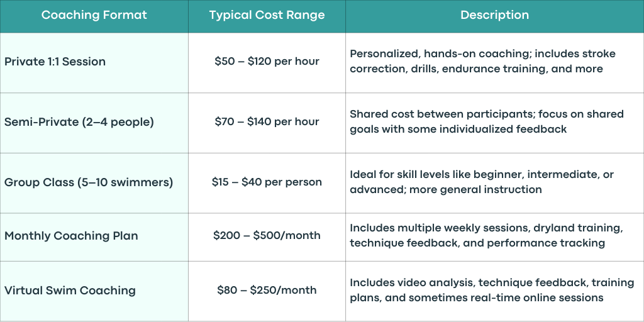Select the Monthly Coaching Plan cell

click(x=94, y=237)
